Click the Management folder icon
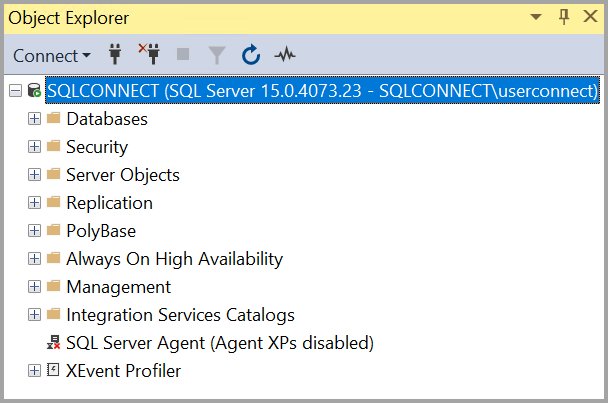The image size is (608, 403). (54, 286)
